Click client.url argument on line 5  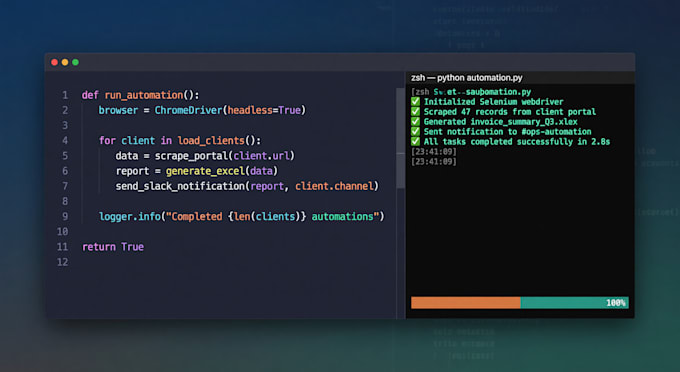[x=262, y=156]
